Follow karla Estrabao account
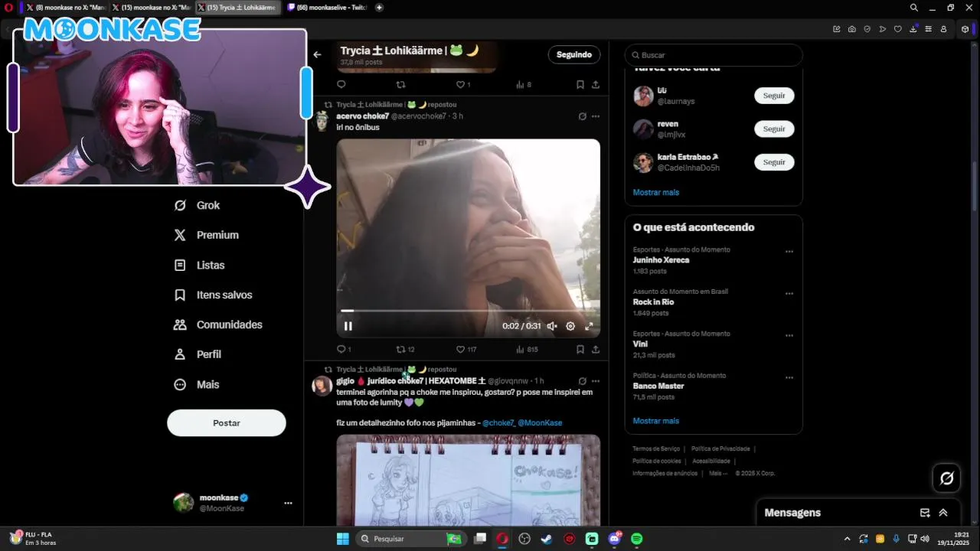The height and width of the screenshot is (551, 980). pos(774,162)
